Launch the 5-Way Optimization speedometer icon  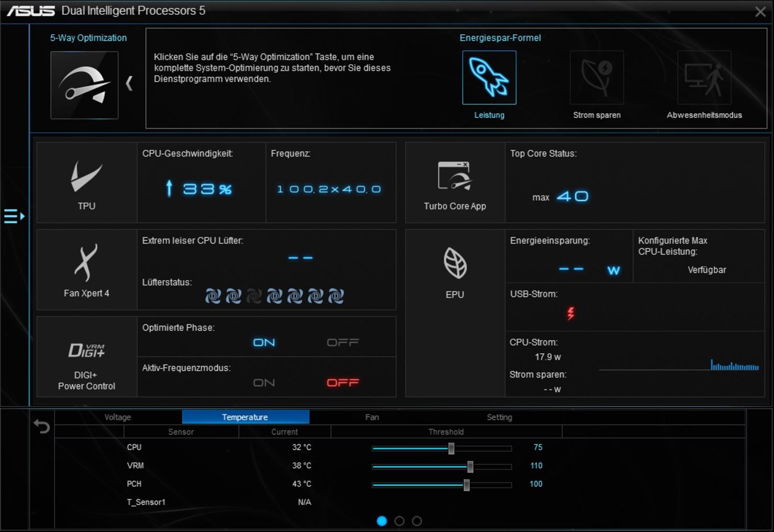point(84,85)
